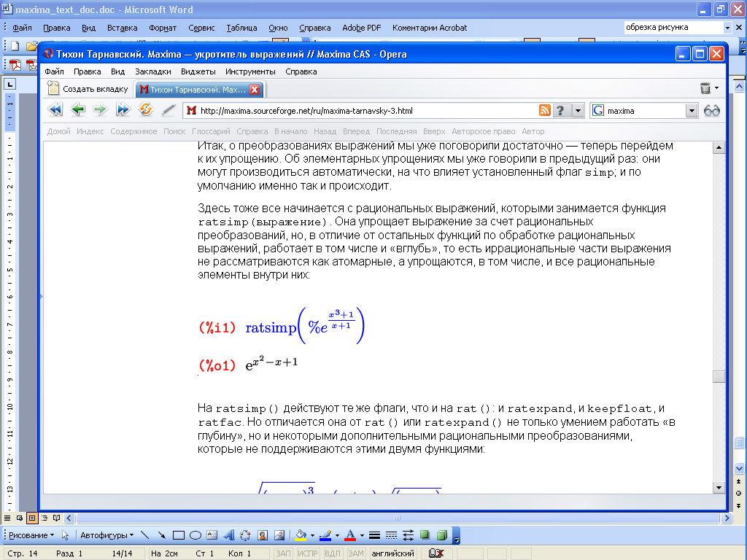Expand the address bar history dropdown
This screenshot has height=560, width=747.
pyautogui.click(x=578, y=111)
